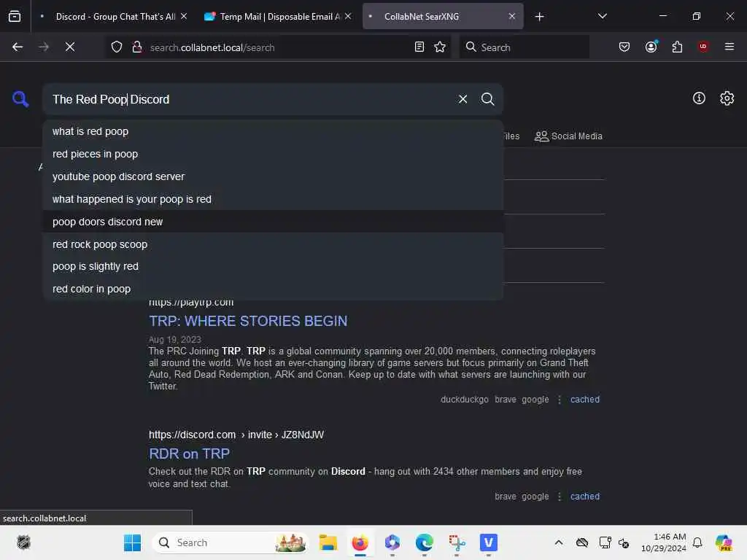Image resolution: width=747 pixels, height=560 pixels.
Task: Open 'RDR on TRP' result link
Action: coord(189,454)
